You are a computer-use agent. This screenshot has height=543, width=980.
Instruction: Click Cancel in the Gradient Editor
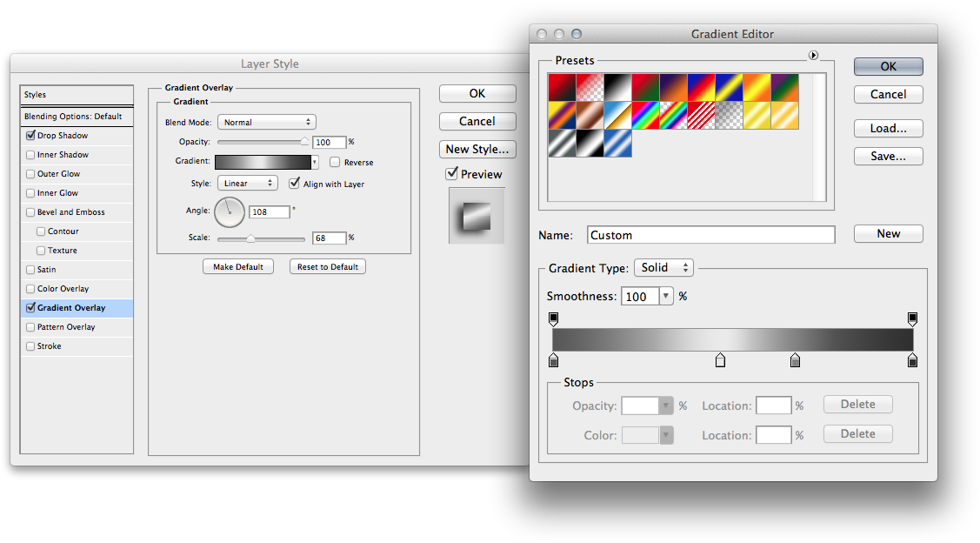[x=888, y=95]
